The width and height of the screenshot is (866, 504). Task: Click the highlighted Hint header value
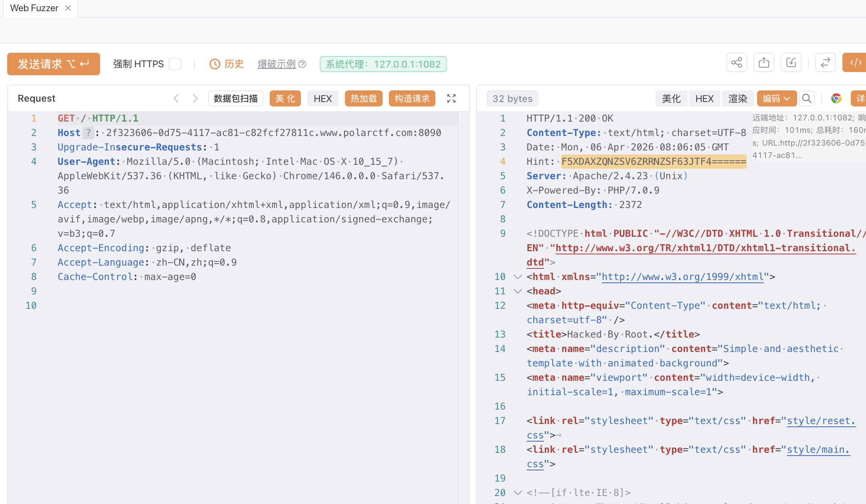tap(654, 162)
